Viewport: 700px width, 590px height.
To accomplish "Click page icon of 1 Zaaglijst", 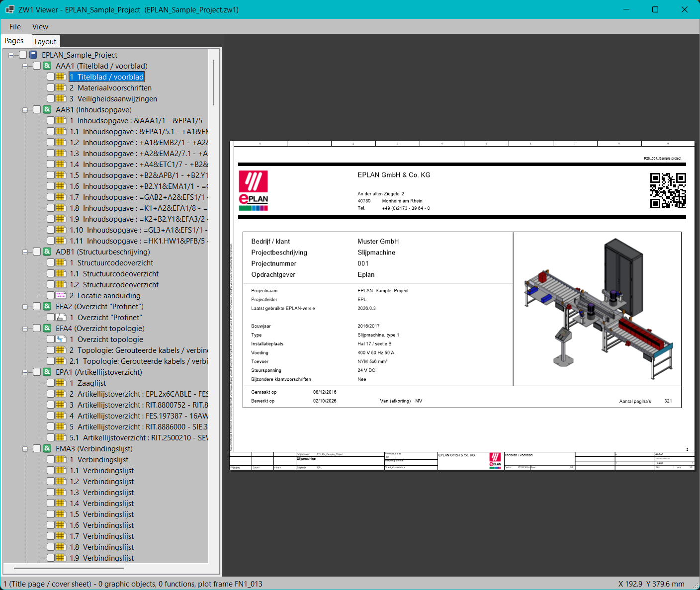I will coord(61,383).
